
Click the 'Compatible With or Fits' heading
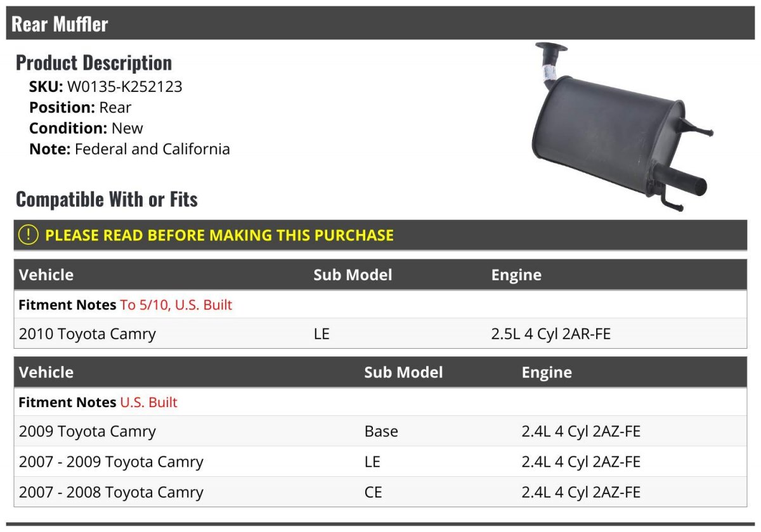(107, 199)
